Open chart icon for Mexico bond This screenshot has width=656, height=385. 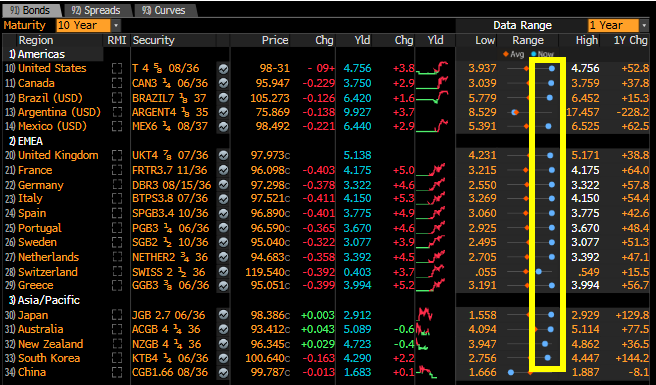(x=223, y=126)
